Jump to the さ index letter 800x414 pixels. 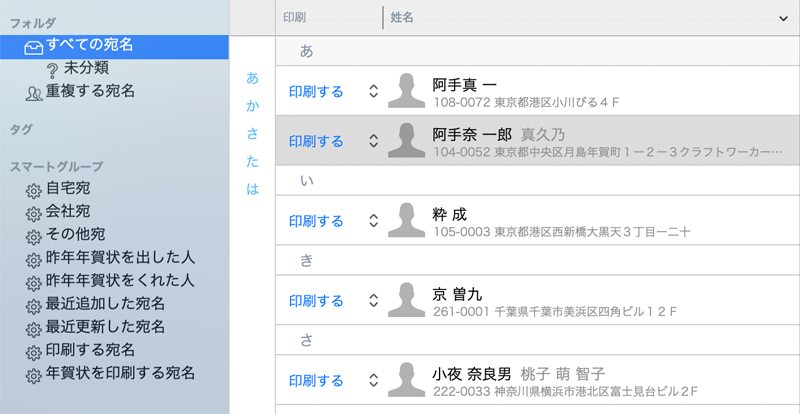(253, 134)
